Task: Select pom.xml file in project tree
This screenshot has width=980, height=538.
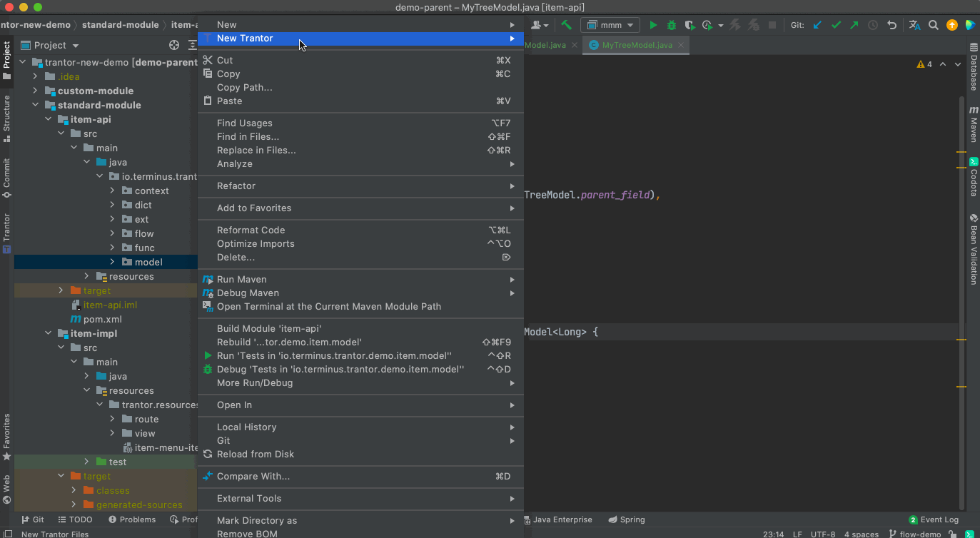Action: 102,319
